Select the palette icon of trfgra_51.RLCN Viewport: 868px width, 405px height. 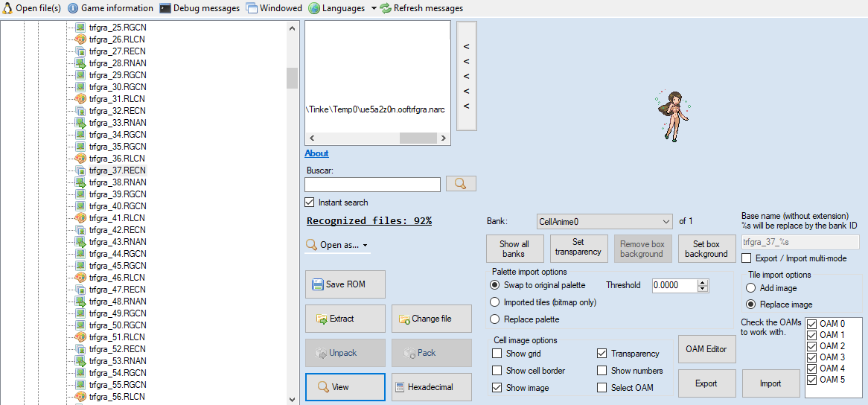[x=80, y=337]
